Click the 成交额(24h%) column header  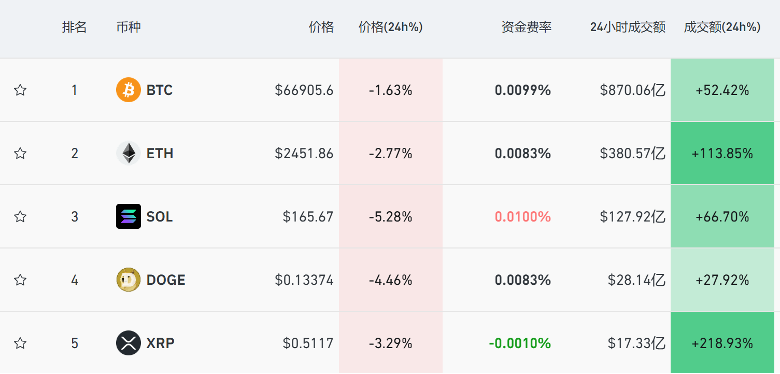722,27
